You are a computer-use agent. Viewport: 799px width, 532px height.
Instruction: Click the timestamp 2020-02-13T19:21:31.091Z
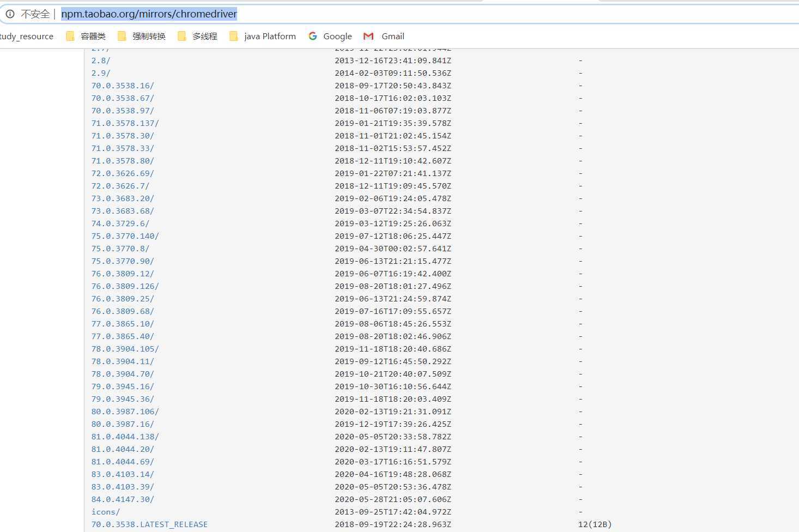pyautogui.click(x=393, y=412)
